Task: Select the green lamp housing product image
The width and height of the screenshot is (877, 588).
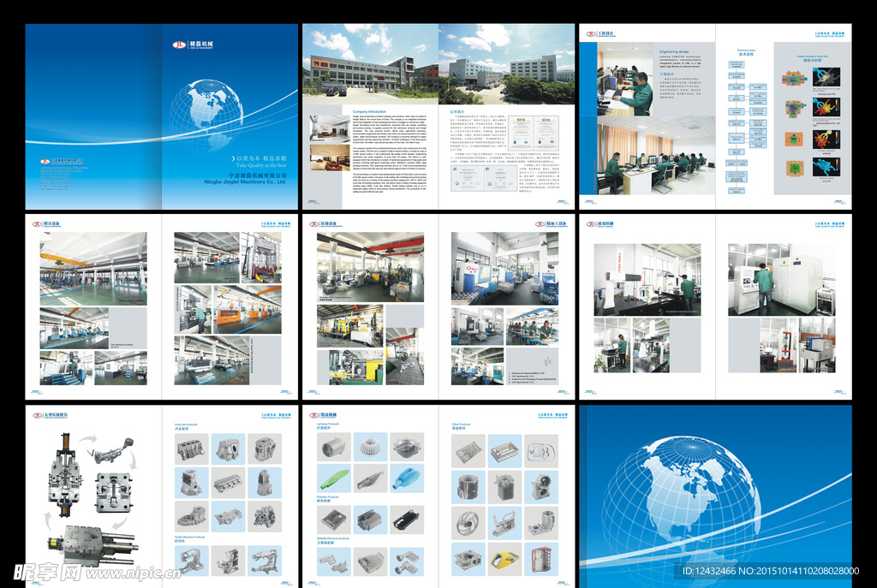Action: [334, 479]
